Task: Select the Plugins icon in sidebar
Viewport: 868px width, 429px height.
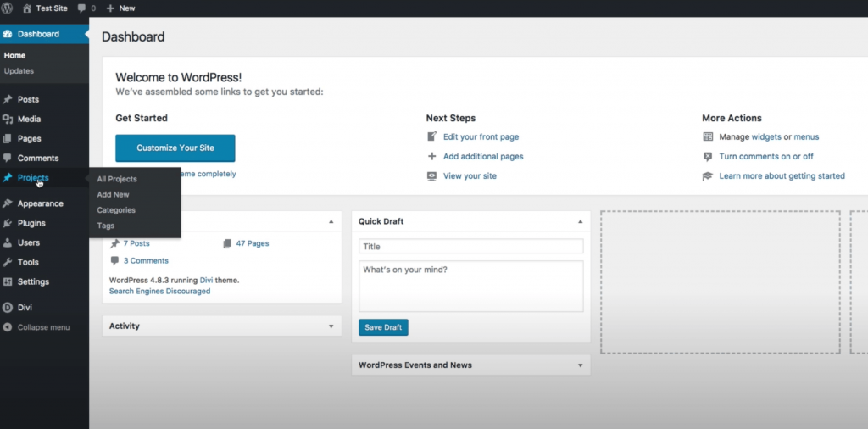Action: (7, 223)
